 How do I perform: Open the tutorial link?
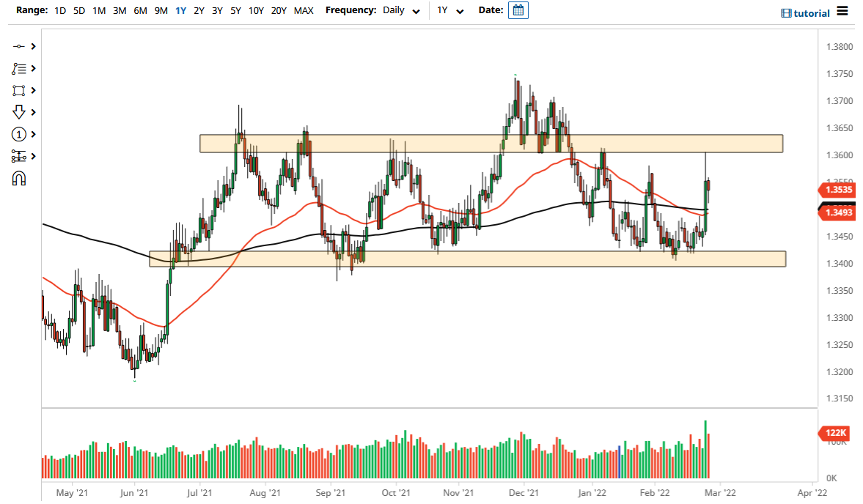pyautogui.click(x=811, y=13)
